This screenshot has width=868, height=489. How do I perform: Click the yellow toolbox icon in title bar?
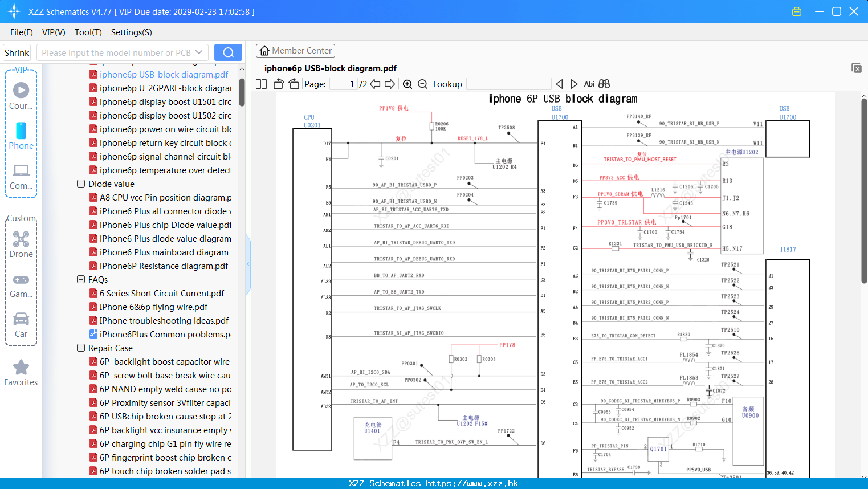coord(797,11)
